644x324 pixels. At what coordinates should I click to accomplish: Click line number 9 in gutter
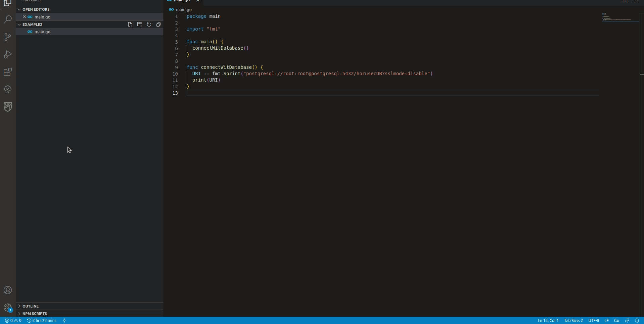coord(176,67)
